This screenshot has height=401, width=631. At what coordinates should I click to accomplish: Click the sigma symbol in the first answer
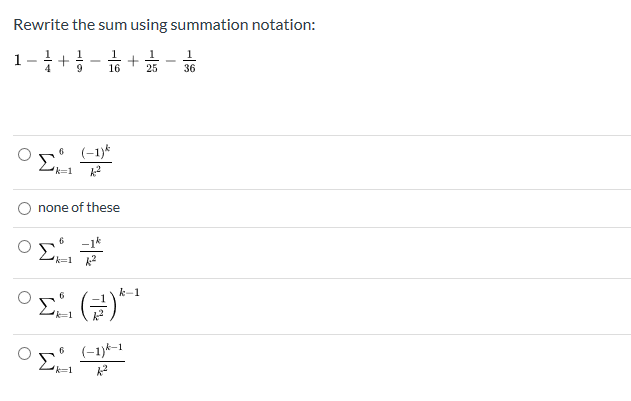[x=46, y=163]
